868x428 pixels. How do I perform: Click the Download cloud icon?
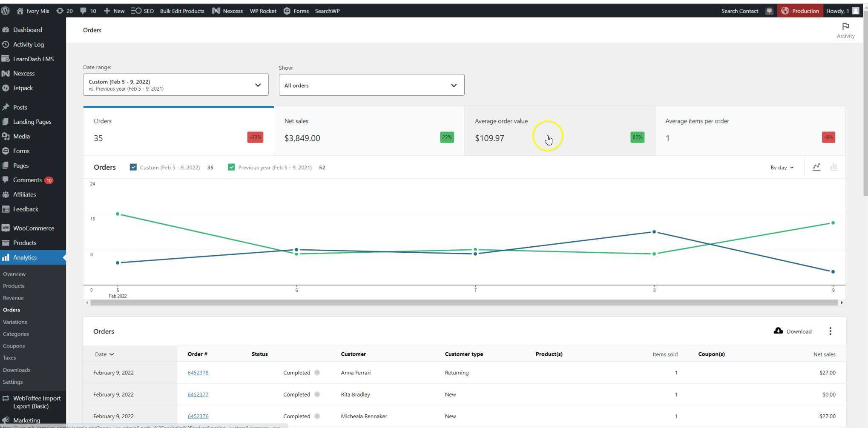[x=778, y=331]
